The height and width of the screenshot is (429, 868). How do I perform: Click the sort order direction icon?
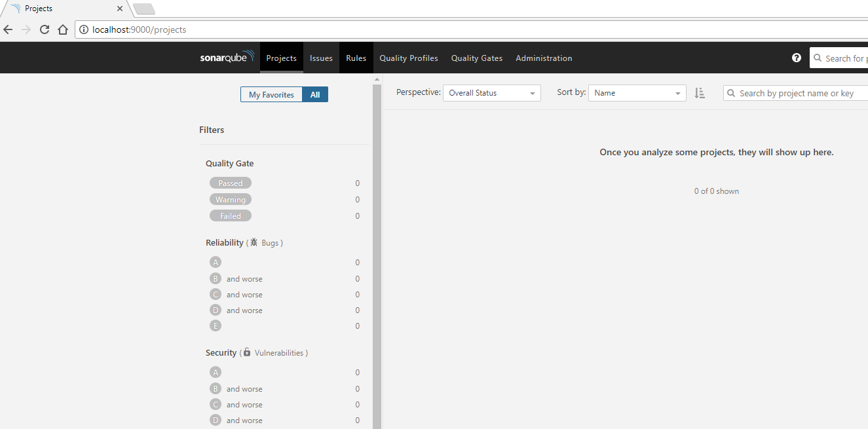pyautogui.click(x=700, y=93)
